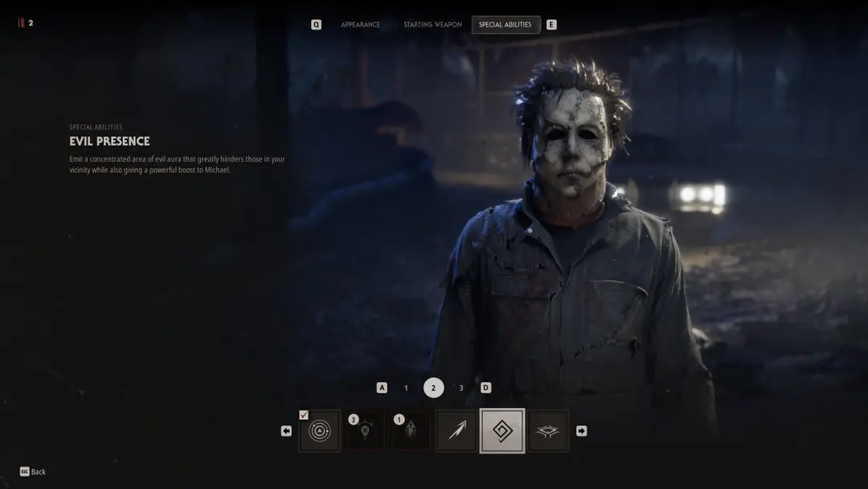Select the locked ghost figure ability marked 1

[411, 431]
